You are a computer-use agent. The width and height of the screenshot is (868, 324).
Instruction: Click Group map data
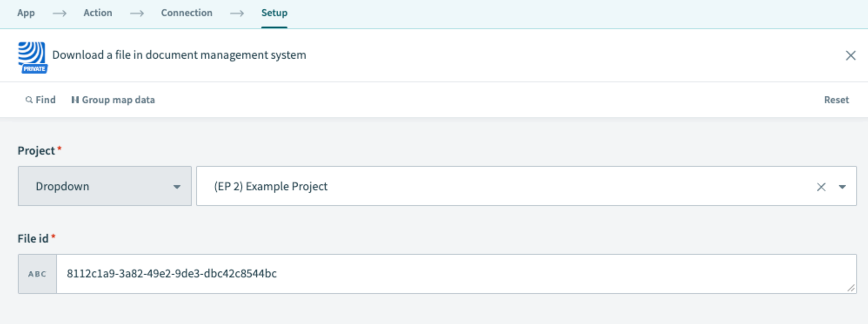coord(113,100)
